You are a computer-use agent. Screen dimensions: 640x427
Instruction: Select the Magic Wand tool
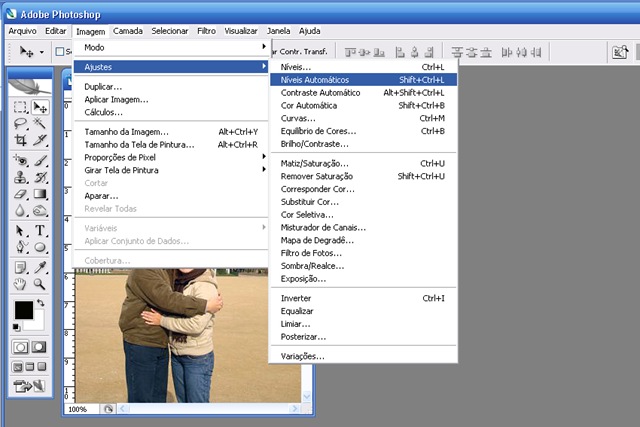click(x=40, y=123)
